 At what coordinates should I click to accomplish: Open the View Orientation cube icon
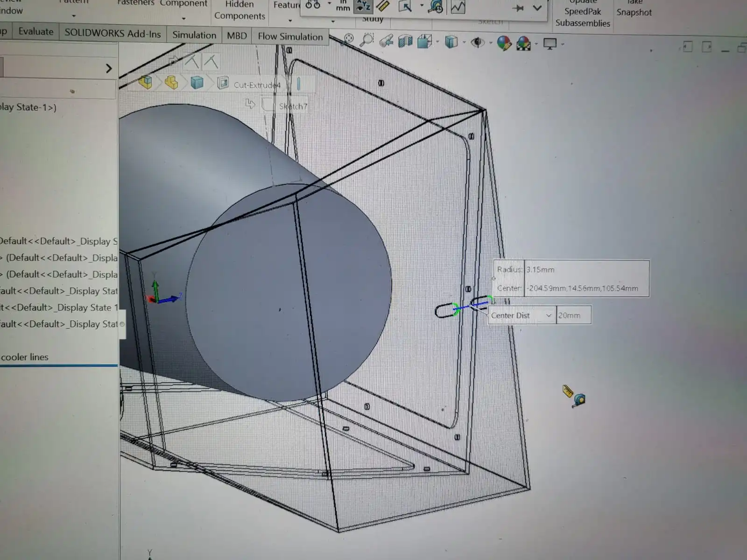point(425,42)
